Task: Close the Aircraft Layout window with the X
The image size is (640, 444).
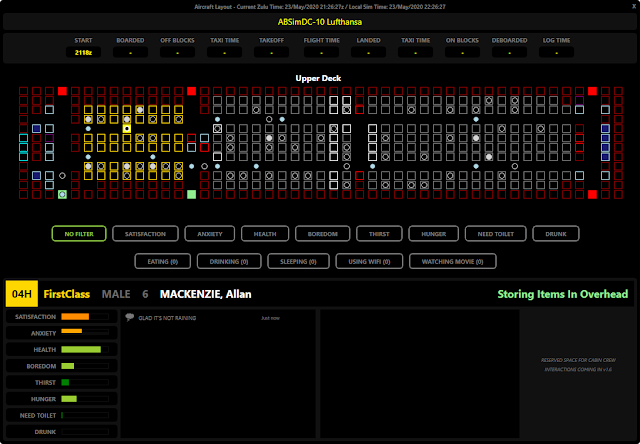Action: coord(634,7)
